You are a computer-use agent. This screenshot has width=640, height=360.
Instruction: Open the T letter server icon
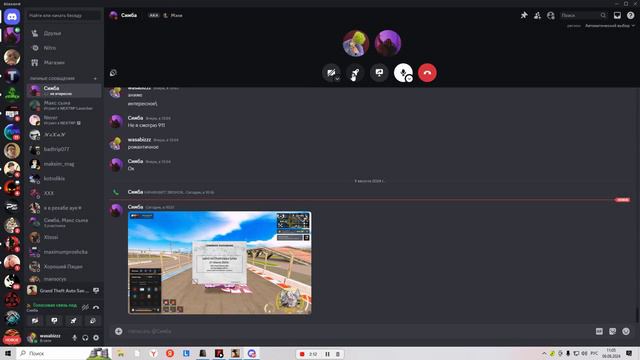12,76
